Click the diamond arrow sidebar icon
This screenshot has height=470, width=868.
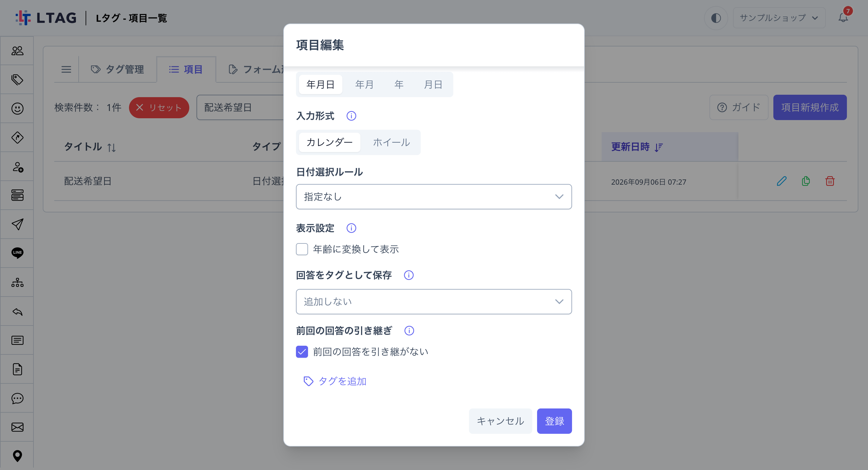click(x=17, y=138)
